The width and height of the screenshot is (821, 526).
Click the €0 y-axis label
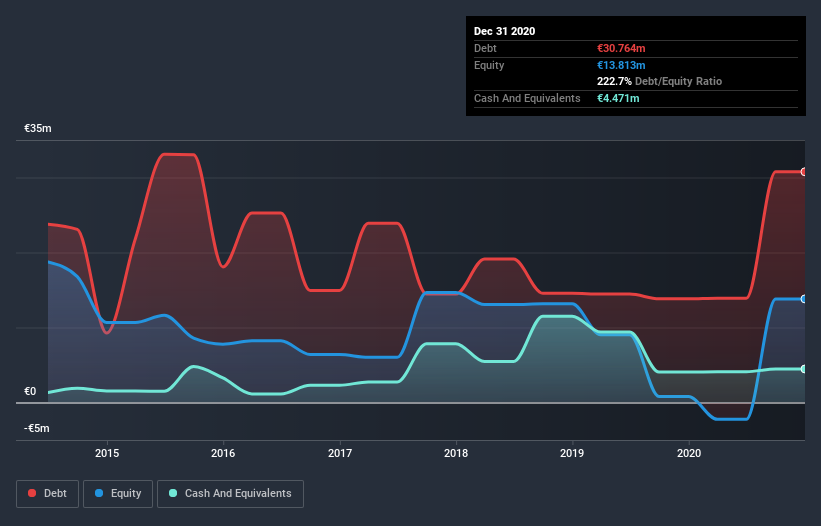[30, 391]
